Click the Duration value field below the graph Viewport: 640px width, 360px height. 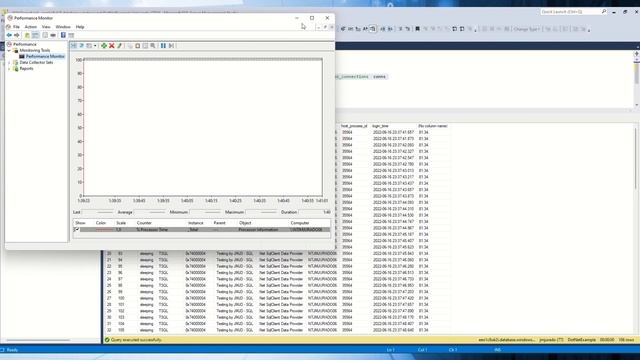(x=315, y=212)
